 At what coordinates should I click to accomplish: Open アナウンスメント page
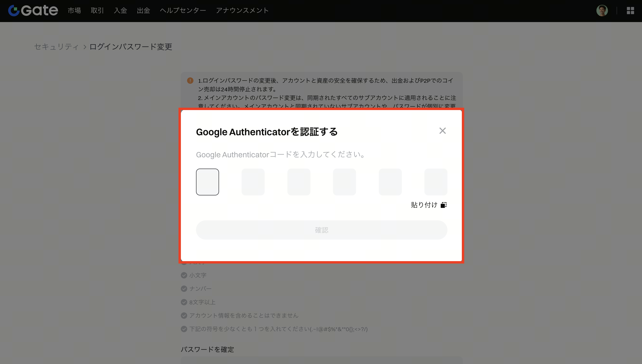point(242,11)
